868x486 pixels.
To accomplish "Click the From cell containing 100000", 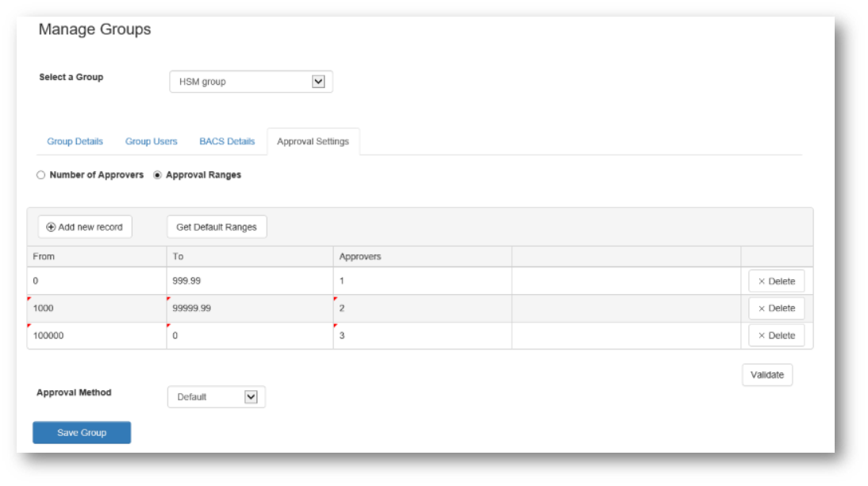I will point(97,335).
